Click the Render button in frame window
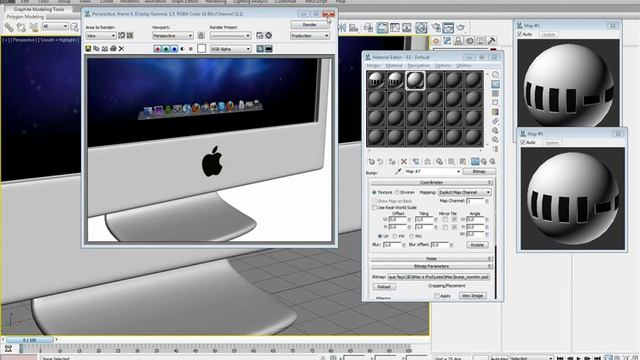 point(309,24)
